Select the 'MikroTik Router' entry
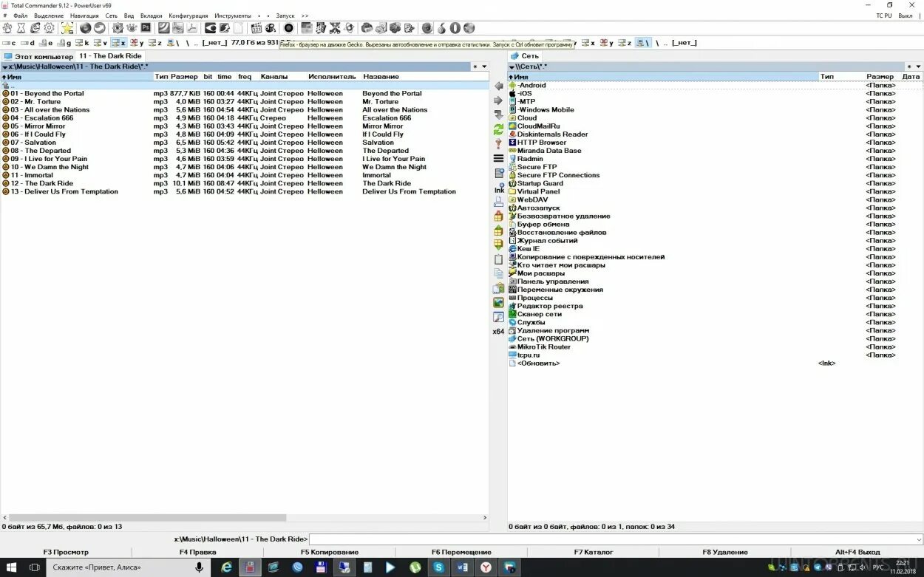 tap(543, 346)
